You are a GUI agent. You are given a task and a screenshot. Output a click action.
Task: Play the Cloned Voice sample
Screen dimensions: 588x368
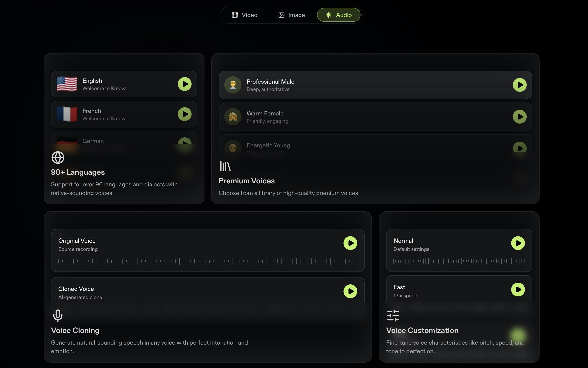click(350, 291)
